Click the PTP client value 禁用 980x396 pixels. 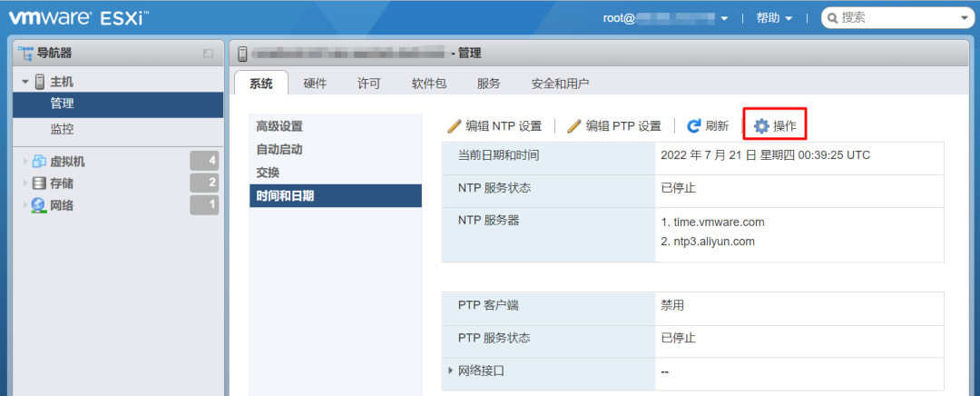point(672,306)
